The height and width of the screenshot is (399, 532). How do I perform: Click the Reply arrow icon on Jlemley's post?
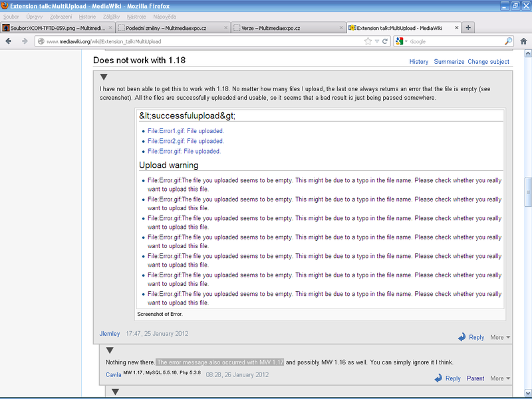coord(462,337)
